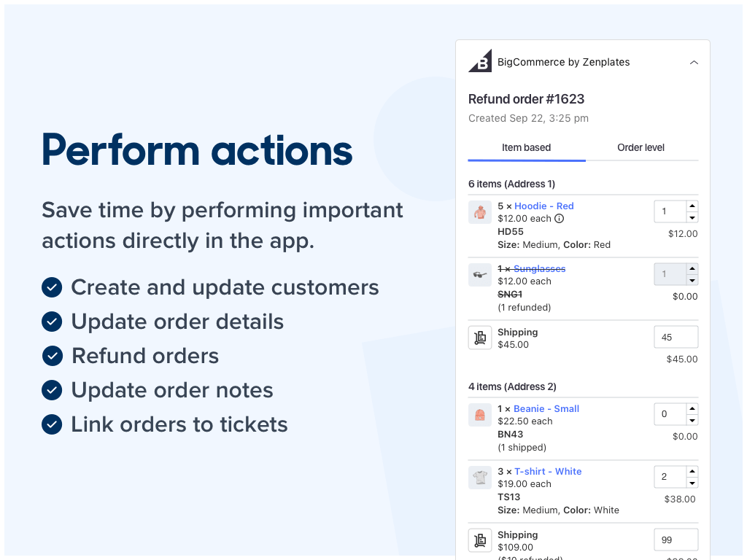Click the checkmark beside Link orders to tickets
Screen dimensions: 747x560
(52, 424)
